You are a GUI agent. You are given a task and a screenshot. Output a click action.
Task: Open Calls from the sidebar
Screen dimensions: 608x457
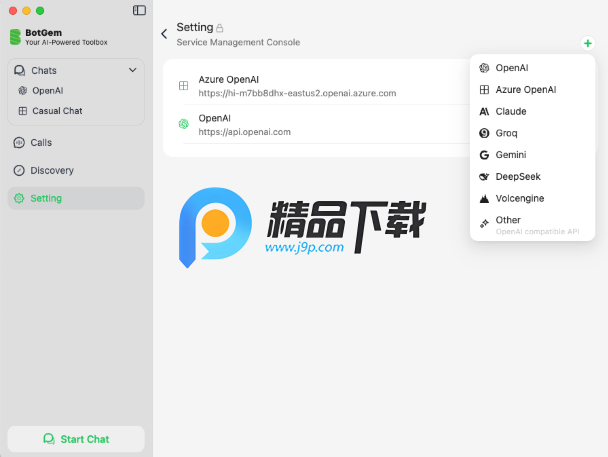[x=76, y=143]
